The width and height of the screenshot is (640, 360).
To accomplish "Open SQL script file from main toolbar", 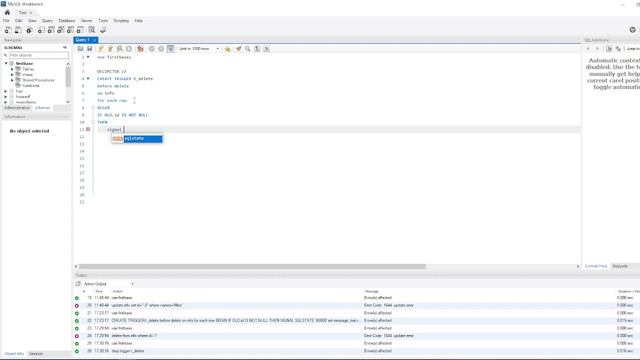I will click(18, 30).
